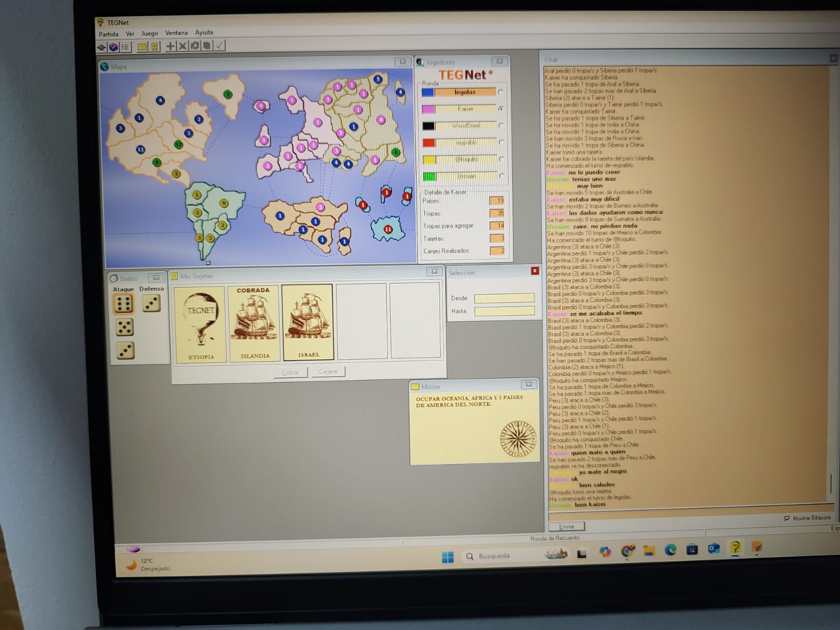This screenshot has width=840, height=630.
Task: Click Kaiser pink color swatch
Action: click(428, 109)
